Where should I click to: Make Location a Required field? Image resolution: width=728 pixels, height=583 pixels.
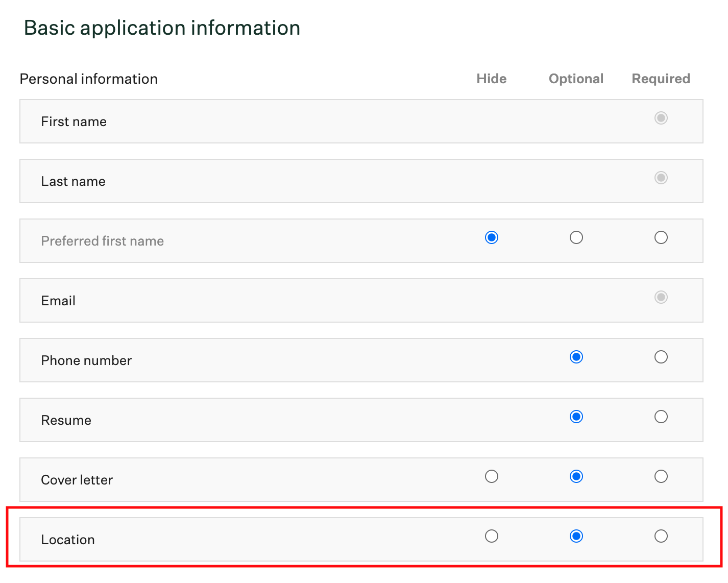click(x=661, y=536)
